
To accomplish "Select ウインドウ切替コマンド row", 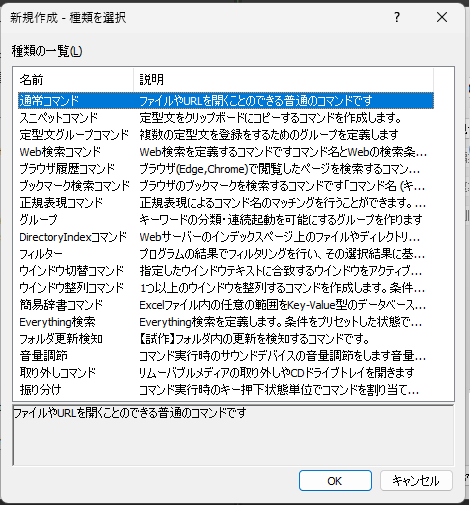I will pos(226,271).
